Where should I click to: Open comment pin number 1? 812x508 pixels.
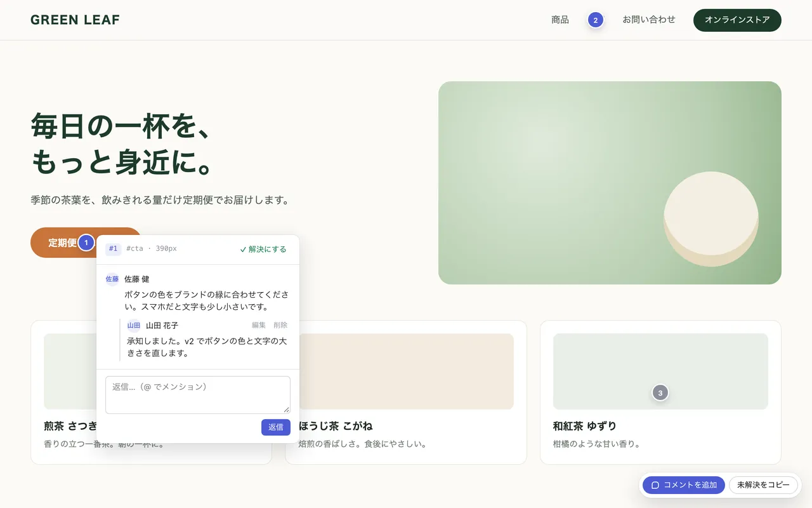86,243
